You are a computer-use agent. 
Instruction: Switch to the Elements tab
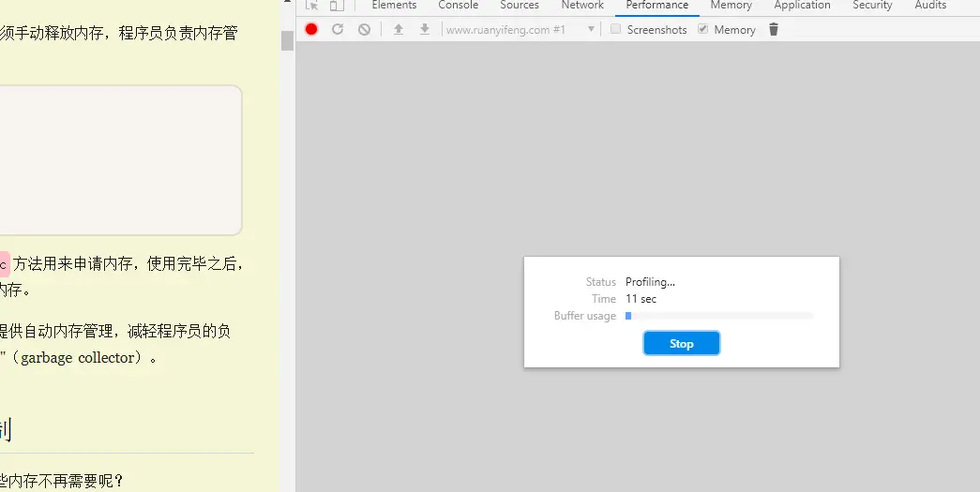394,5
